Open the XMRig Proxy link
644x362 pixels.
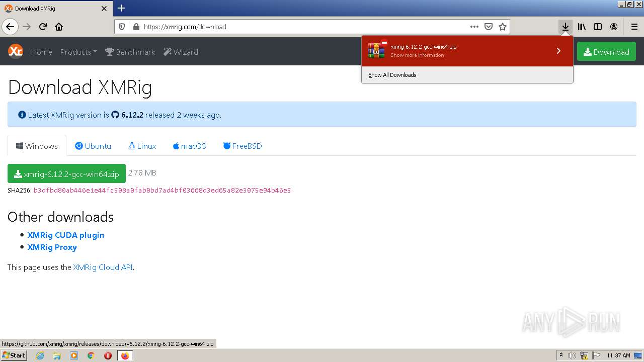52,247
